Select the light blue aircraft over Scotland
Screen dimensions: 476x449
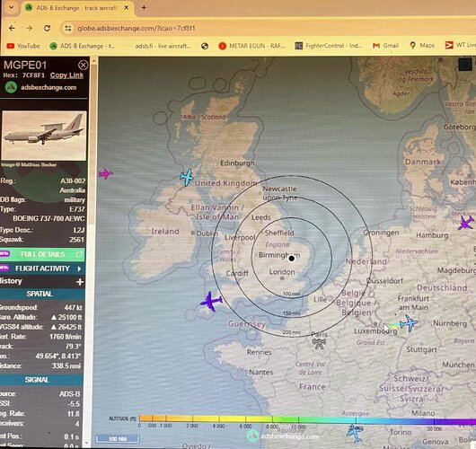187,177
